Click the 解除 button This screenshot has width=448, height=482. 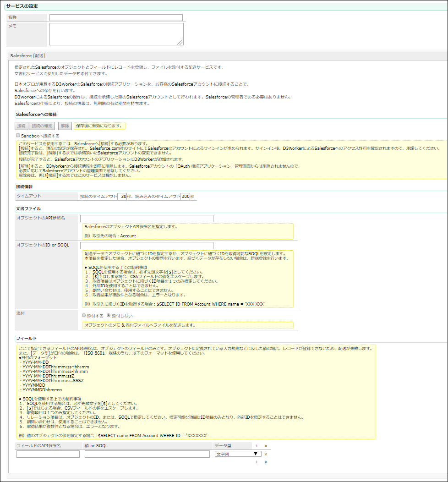(x=65, y=126)
